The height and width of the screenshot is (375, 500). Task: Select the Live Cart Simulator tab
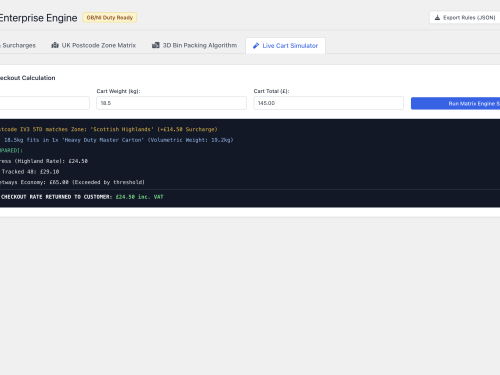(x=285, y=46)
